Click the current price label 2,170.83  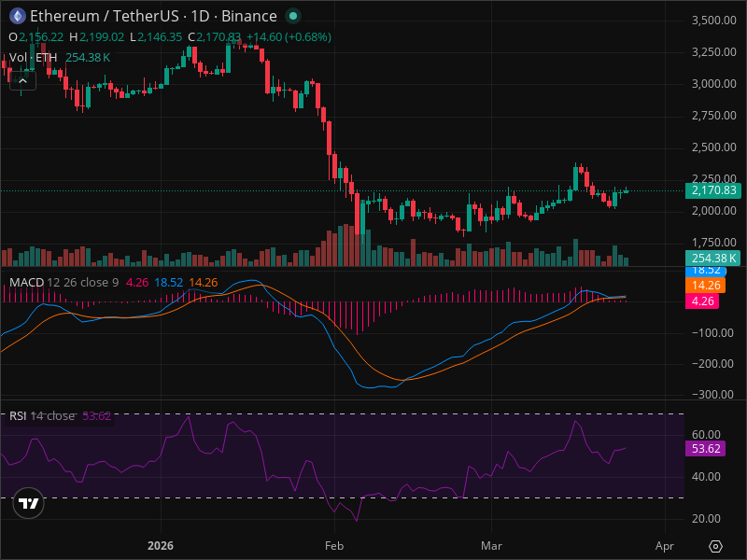coord(712,190)
